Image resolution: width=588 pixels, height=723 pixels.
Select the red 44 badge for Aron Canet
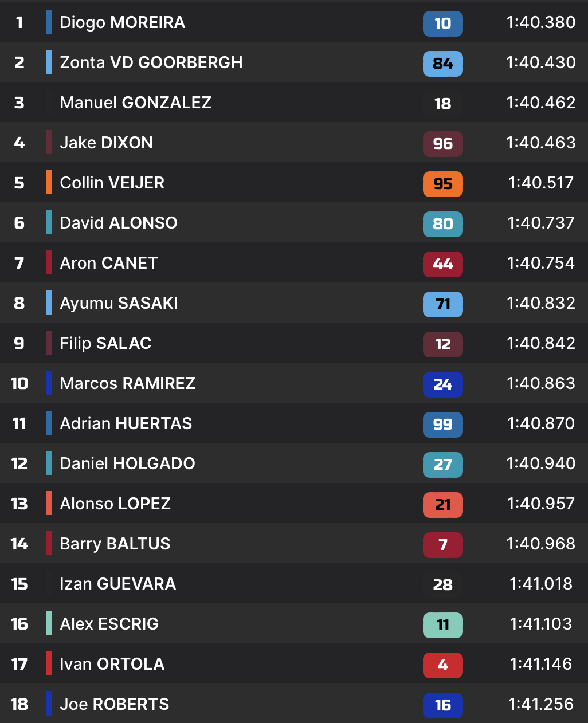tap(442, 264)
